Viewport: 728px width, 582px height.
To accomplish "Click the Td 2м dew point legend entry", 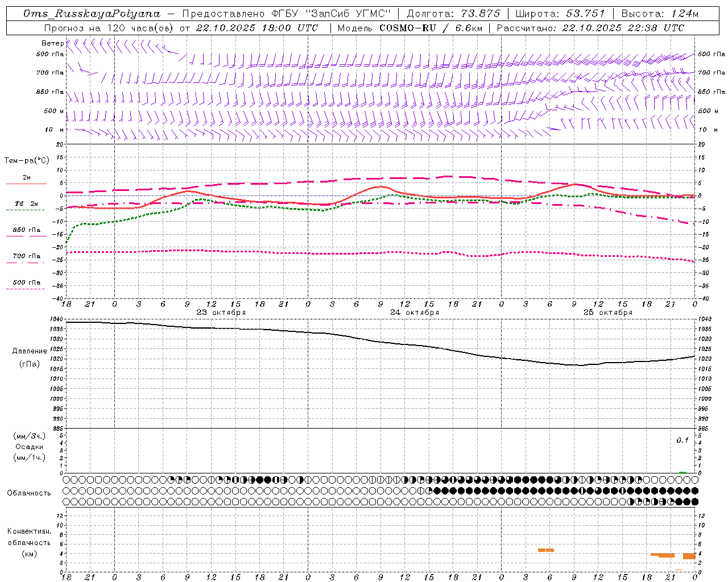I will (x=26, y=203).
